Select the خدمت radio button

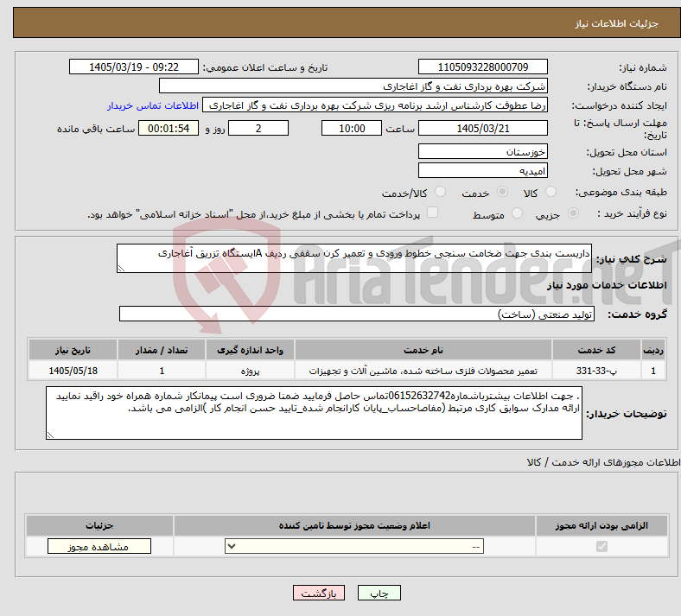502,192
